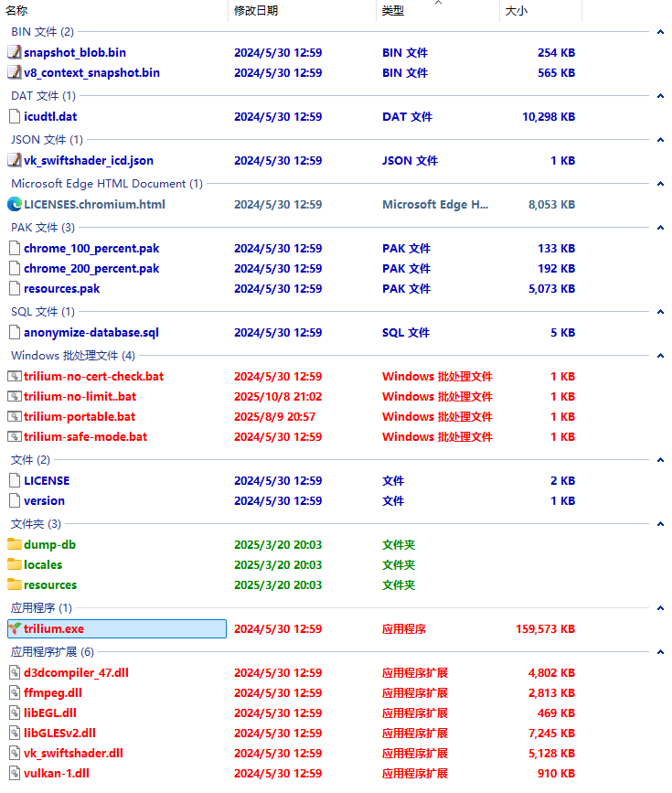Select the resources.pak file icon
672x793 pixels.
15,288
